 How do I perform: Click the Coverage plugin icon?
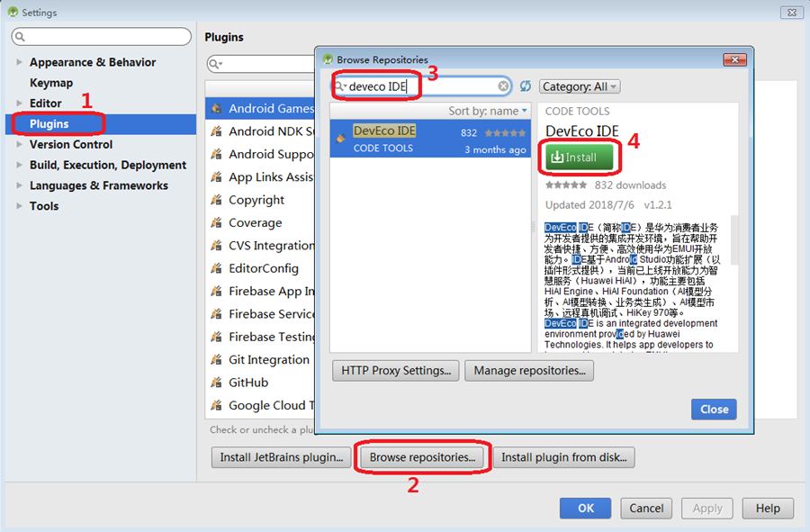pos(216,222)
